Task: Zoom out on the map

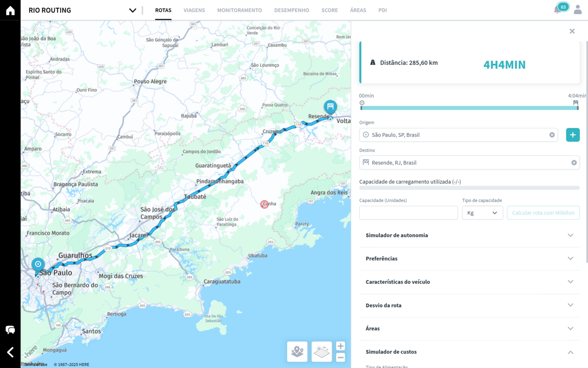Action: point(340,357)
